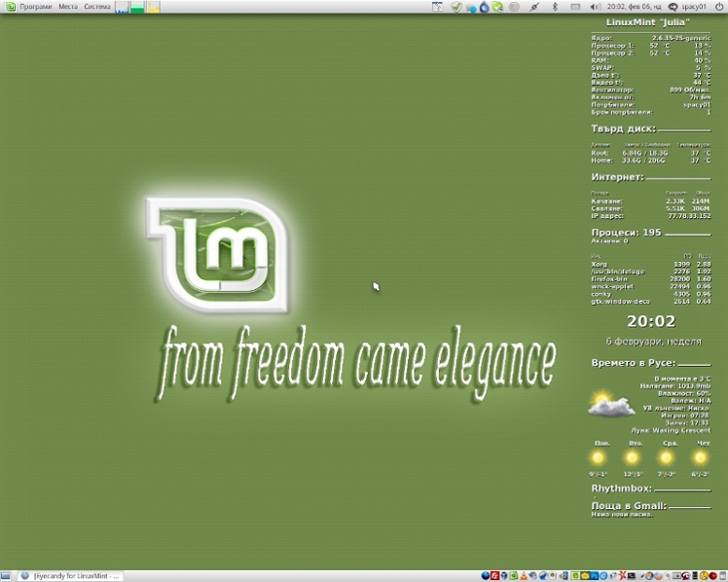Open the network connection plug icon

(x=535, y=7)
